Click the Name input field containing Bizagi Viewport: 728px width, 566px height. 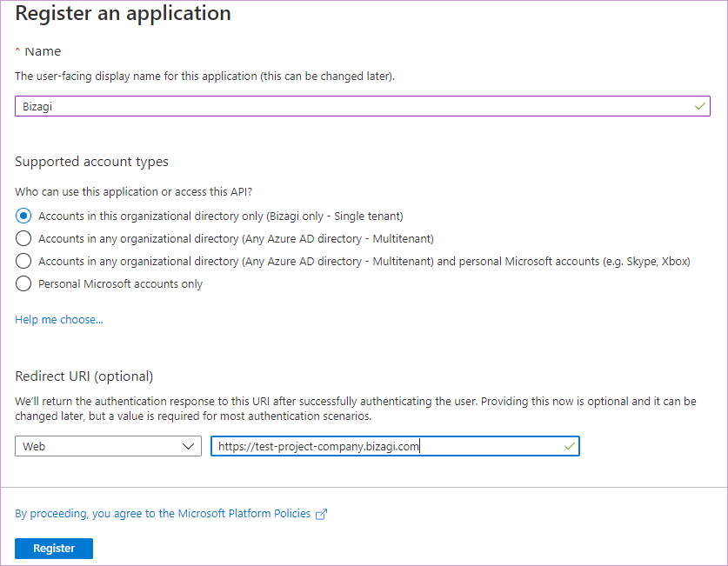362,106
